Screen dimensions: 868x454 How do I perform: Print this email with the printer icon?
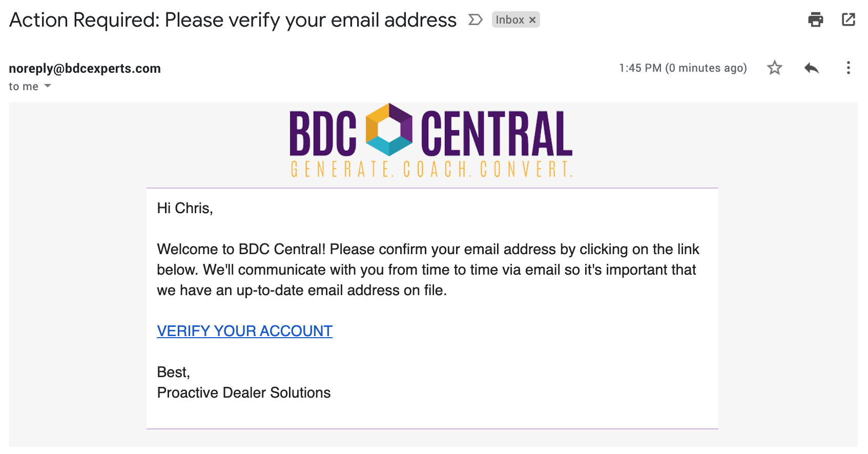(x=815, y=19)
